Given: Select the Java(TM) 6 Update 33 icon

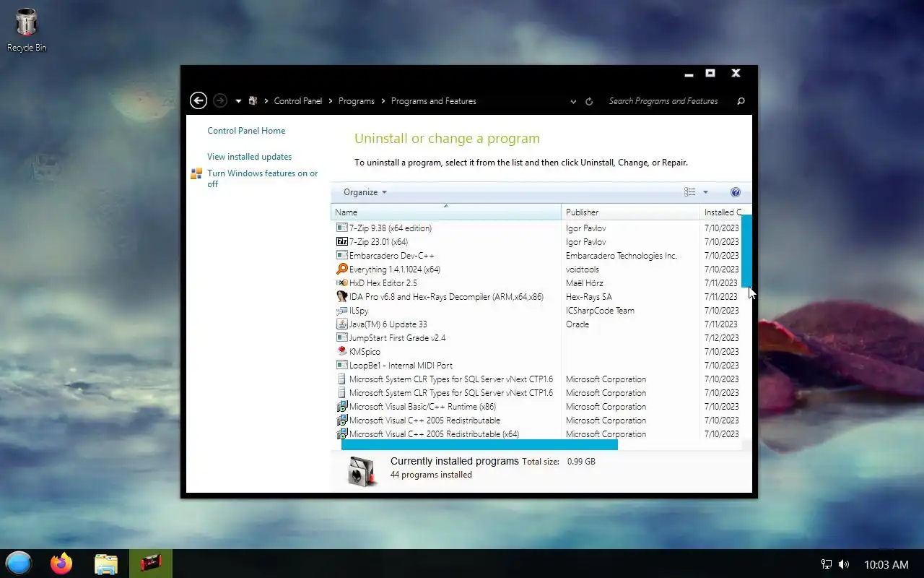Looking at the screenshot, I should point(342,324).
